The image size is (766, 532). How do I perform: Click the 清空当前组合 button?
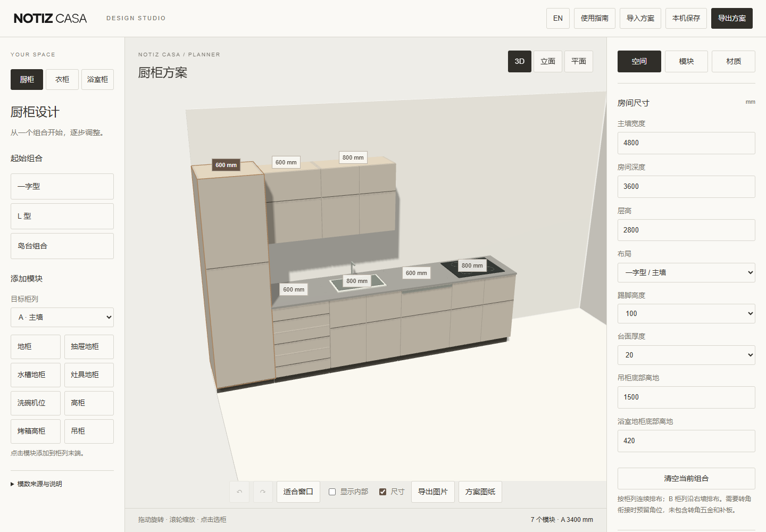[x=686, y=478]
